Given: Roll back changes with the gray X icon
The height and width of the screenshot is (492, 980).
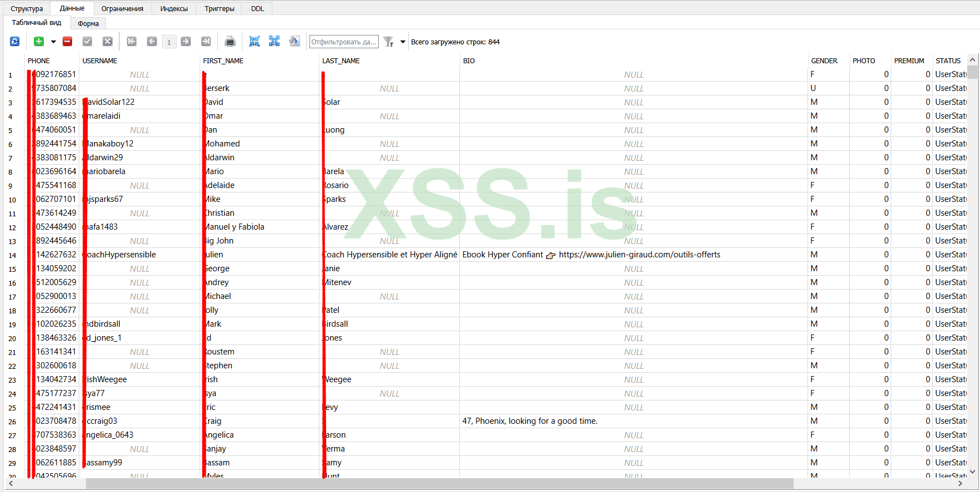Looking at the screenshot, I should coord(108,42).
